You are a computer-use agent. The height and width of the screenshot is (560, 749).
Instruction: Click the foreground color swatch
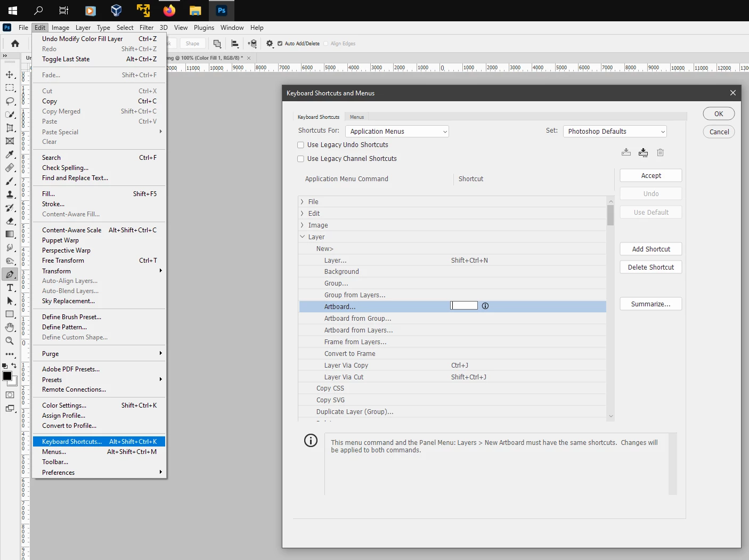pos(7,376)
